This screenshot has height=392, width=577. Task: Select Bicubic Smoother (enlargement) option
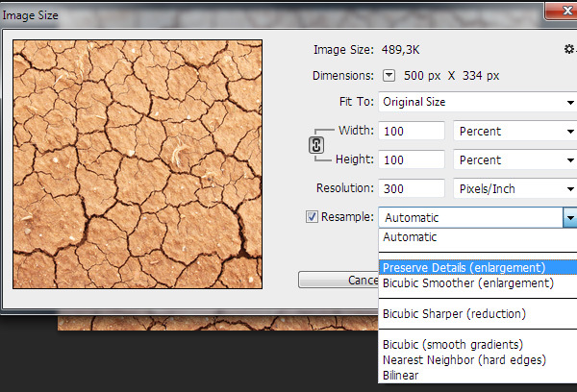(467, 282)
